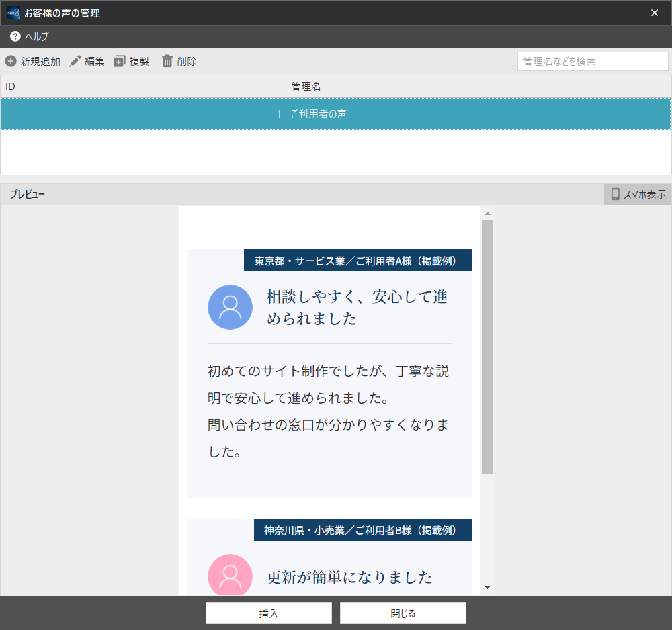
Task: Click the blue avatar of ご利用者A様
Action: [230, 307]
